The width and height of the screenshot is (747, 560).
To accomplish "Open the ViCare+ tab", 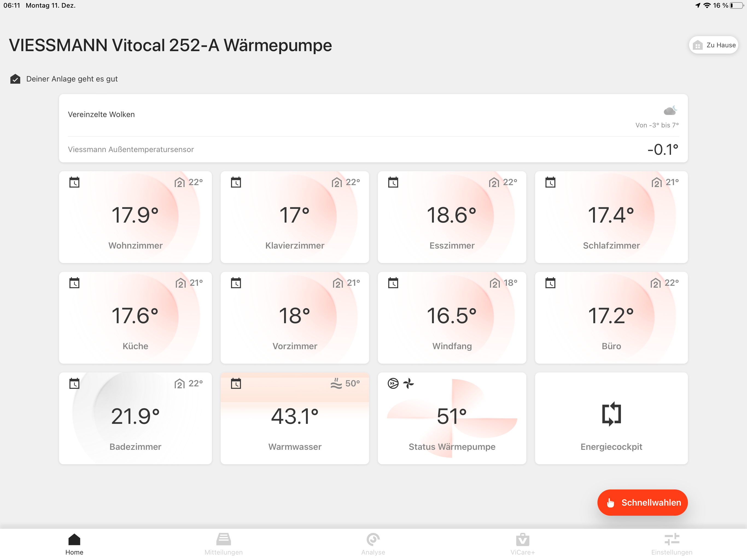I will 523,543.
